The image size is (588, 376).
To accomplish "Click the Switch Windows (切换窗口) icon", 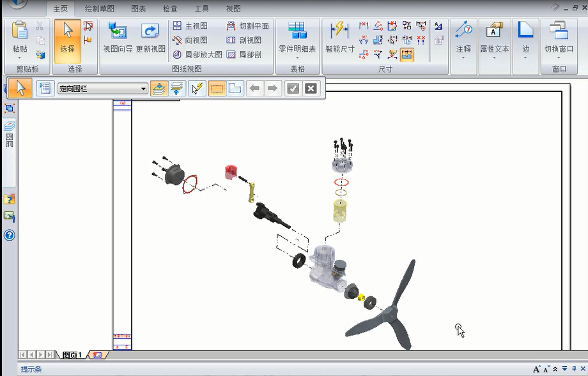I will 559,31.
